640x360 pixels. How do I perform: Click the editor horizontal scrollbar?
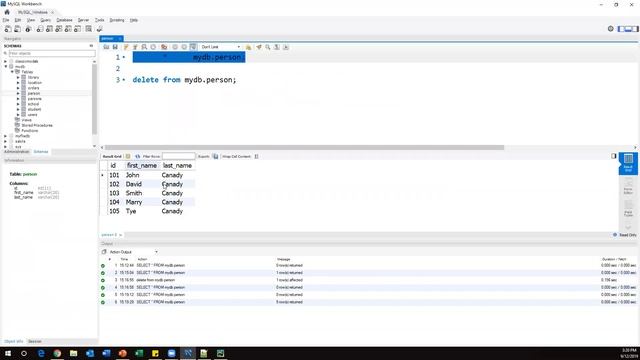click(x=304, y=147)
